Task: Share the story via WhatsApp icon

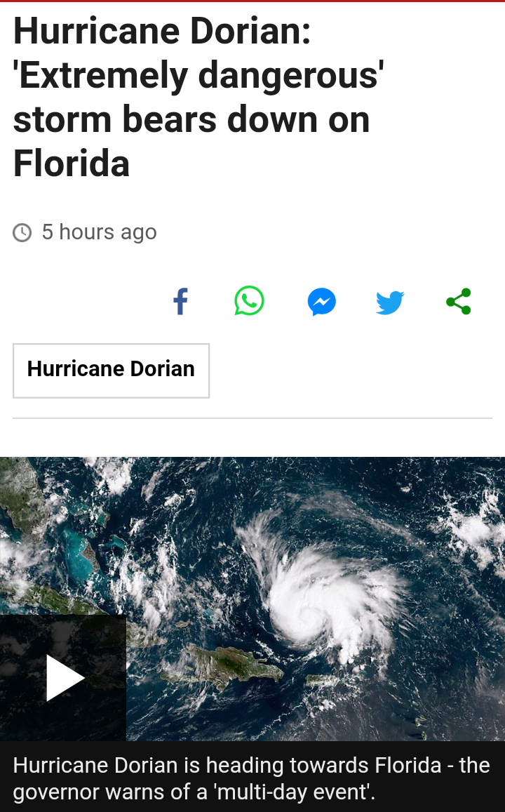Action: pyautogui.click(x=250, y=301)
